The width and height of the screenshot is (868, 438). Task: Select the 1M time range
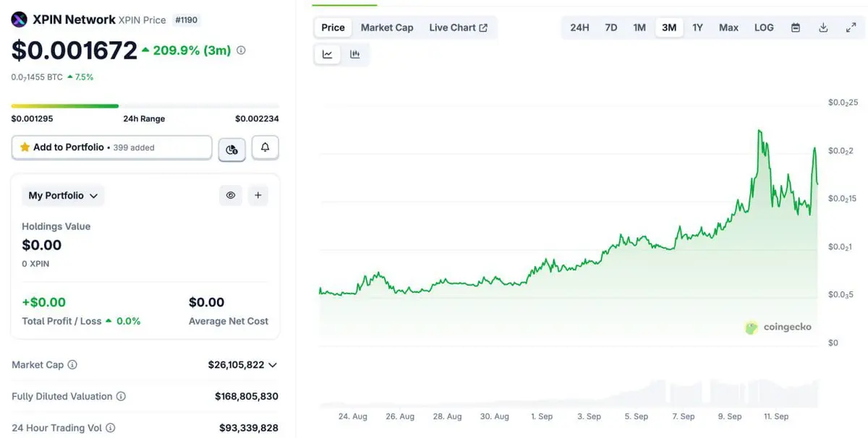pyautogui.click(x=639, y=27)
